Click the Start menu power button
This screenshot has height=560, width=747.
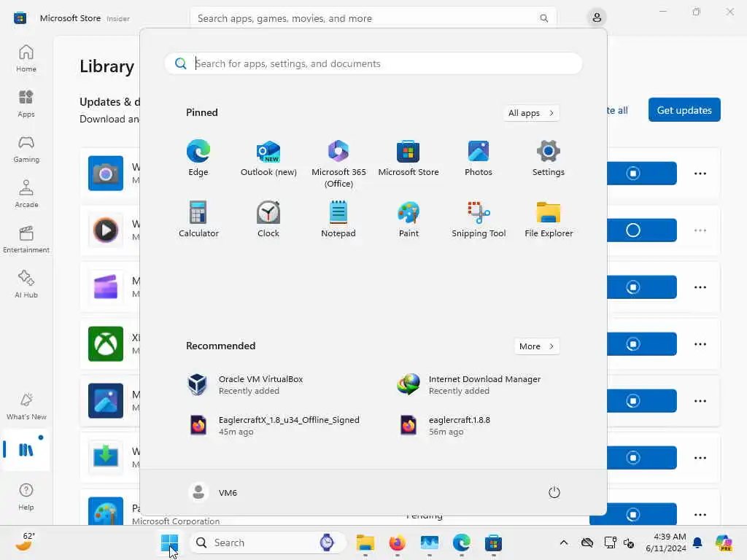[554, 492]
